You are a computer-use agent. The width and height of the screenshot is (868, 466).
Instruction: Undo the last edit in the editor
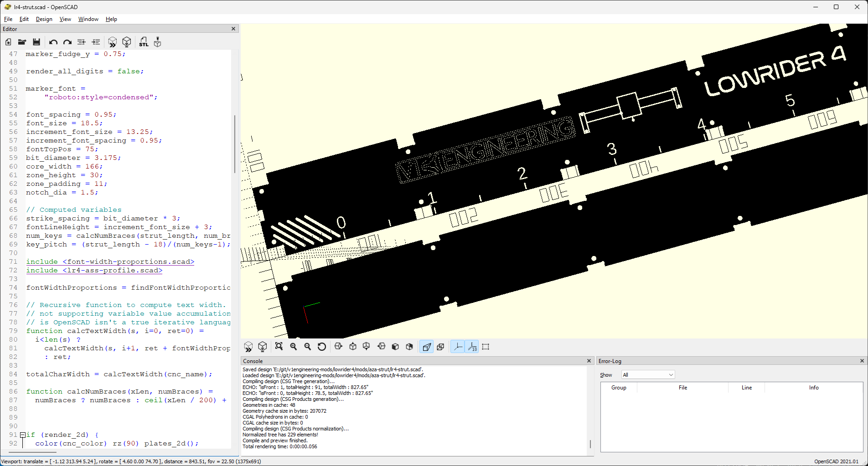click(53, 42)
